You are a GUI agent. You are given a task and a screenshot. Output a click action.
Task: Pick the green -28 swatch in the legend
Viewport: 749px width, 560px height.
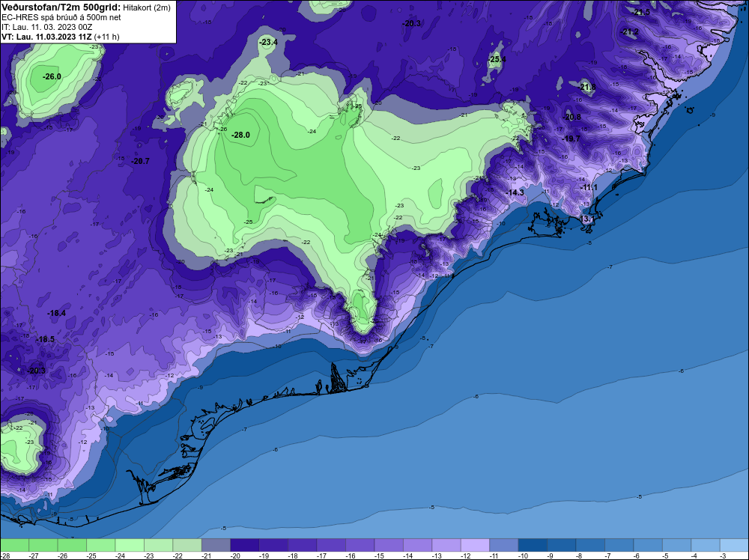14,545
